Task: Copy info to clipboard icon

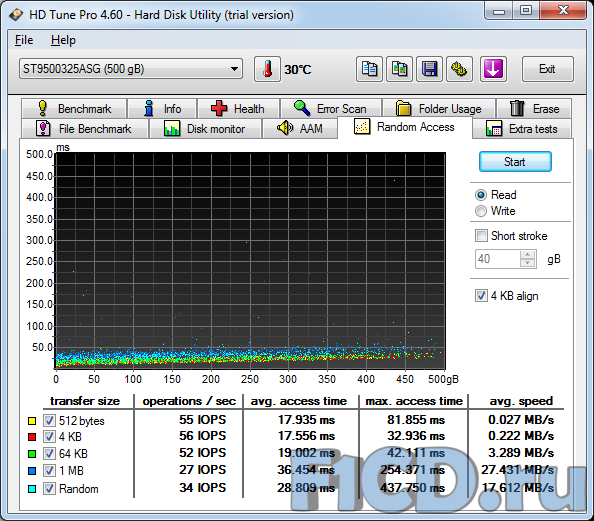Action: [x=369, y=69]
